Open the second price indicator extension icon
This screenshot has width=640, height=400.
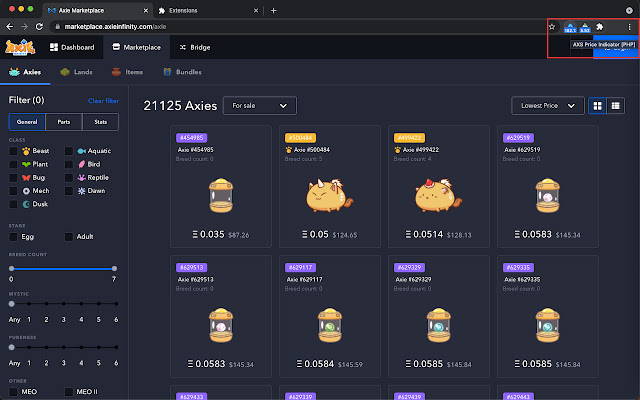(x=585, y=27)
